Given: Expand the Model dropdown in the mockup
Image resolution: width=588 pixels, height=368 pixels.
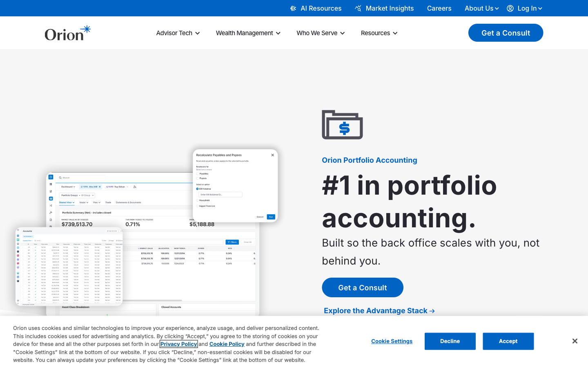Looking at the screenshot, I should [x=84, y=202].
